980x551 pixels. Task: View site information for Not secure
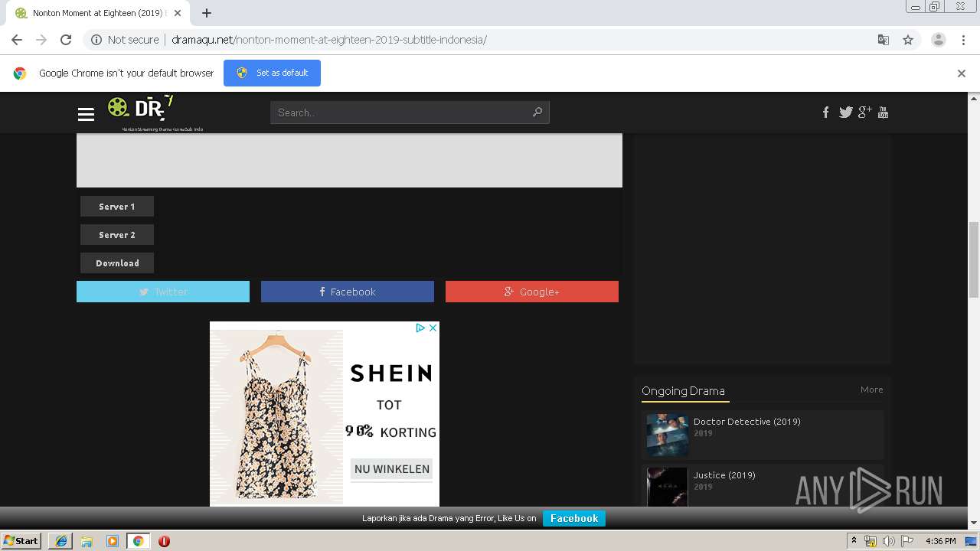click(125, 40)
